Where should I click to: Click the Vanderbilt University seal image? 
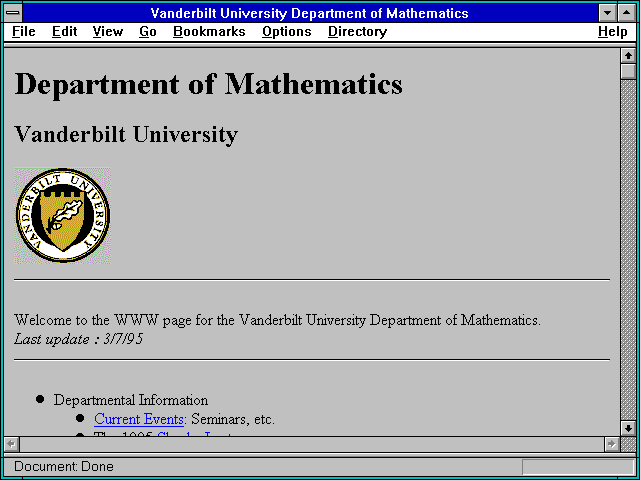62,216
